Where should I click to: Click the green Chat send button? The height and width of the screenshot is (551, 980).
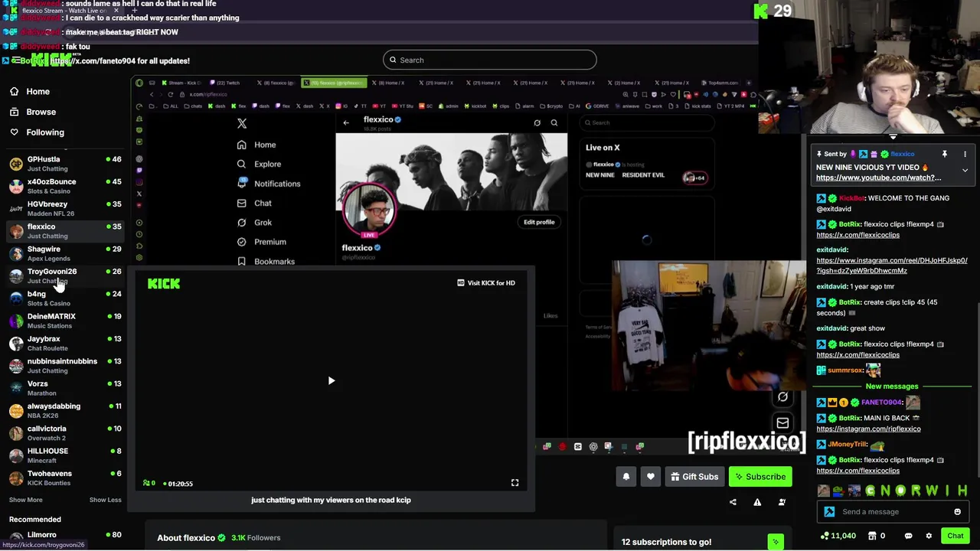pyautogui.click(x=955, y=536)
